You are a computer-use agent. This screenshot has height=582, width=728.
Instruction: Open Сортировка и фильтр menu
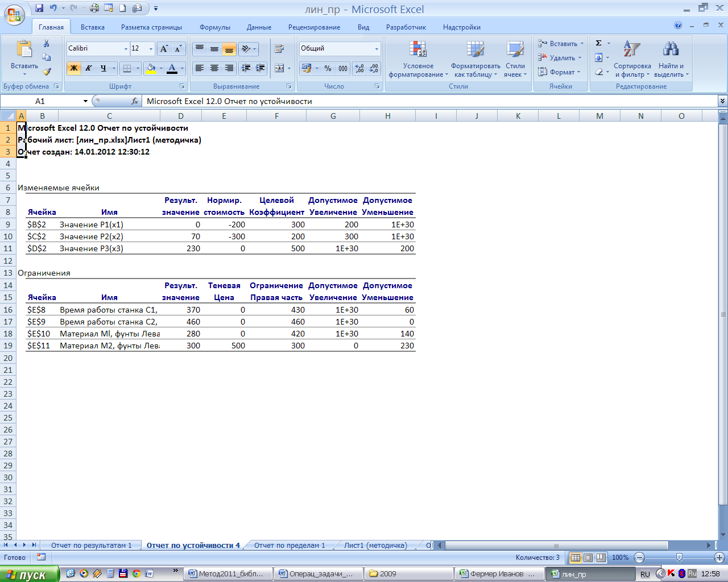pos(632,59)
